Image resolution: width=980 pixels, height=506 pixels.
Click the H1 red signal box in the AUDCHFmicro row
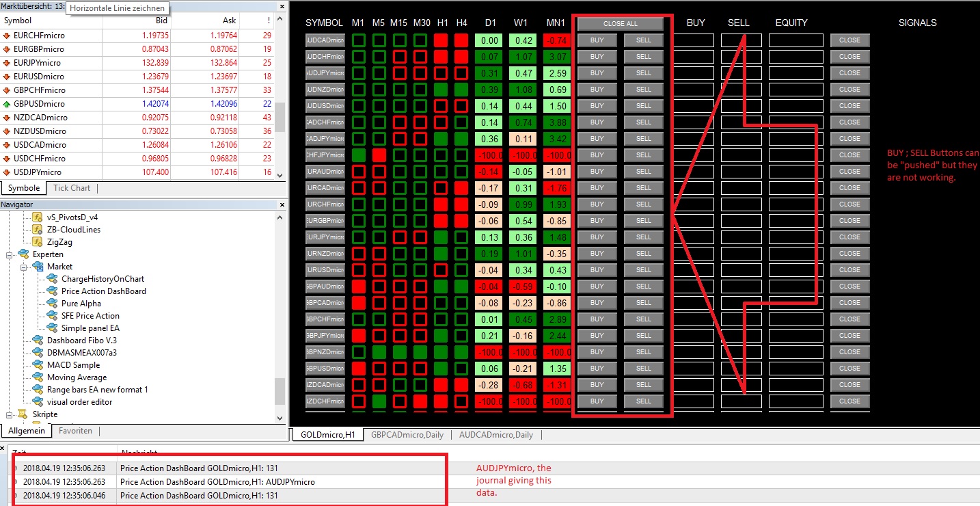click(x=441, y=57)
